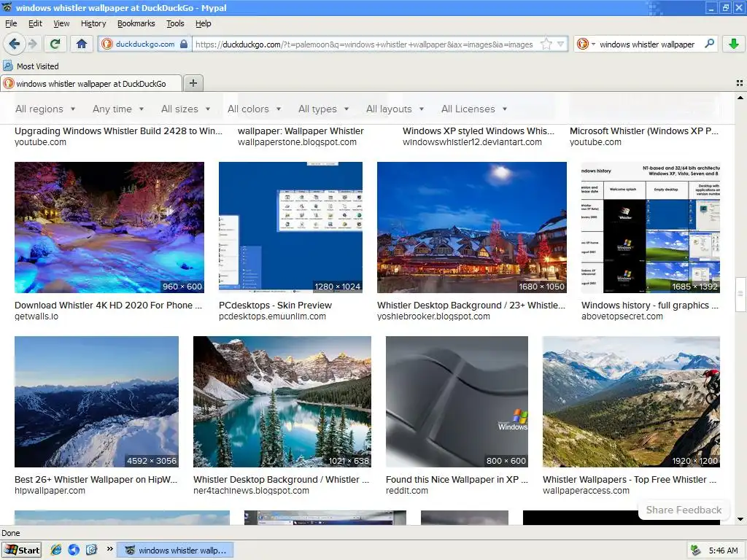Image resolution: width=747 pixels, height=560 pixels.
Task: Expand the All regions filter
Action: pos(45,109)
